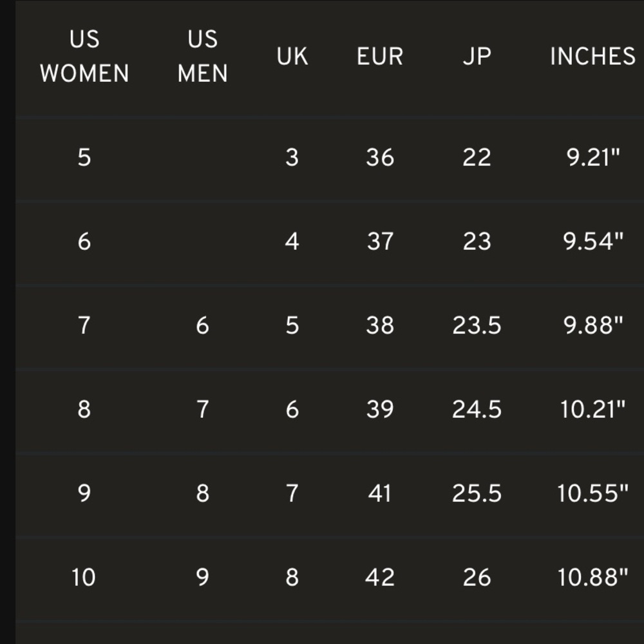
Task: Select the 9.21" inches value
Action: (x=592, y=157)
